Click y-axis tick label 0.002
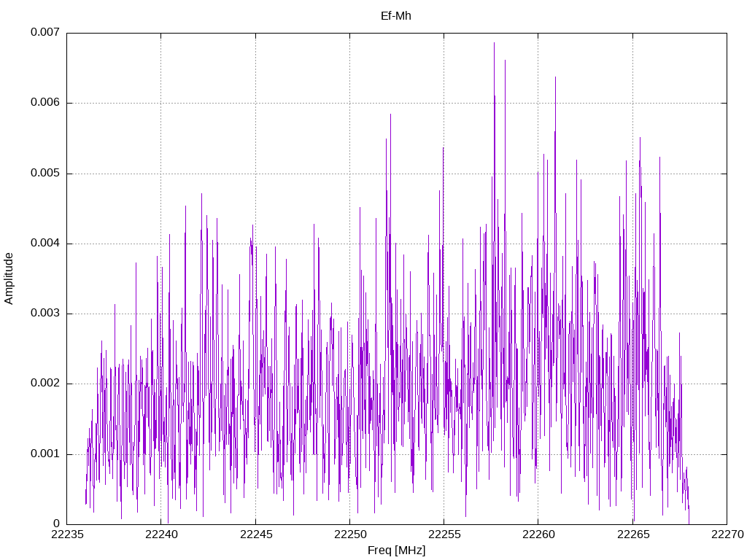 click(45, 384)
